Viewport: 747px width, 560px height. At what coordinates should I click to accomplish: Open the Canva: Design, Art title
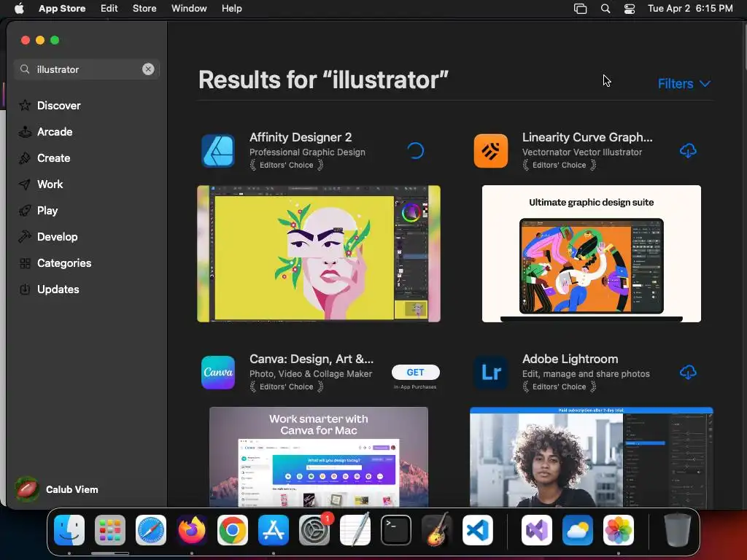[311, 359]
